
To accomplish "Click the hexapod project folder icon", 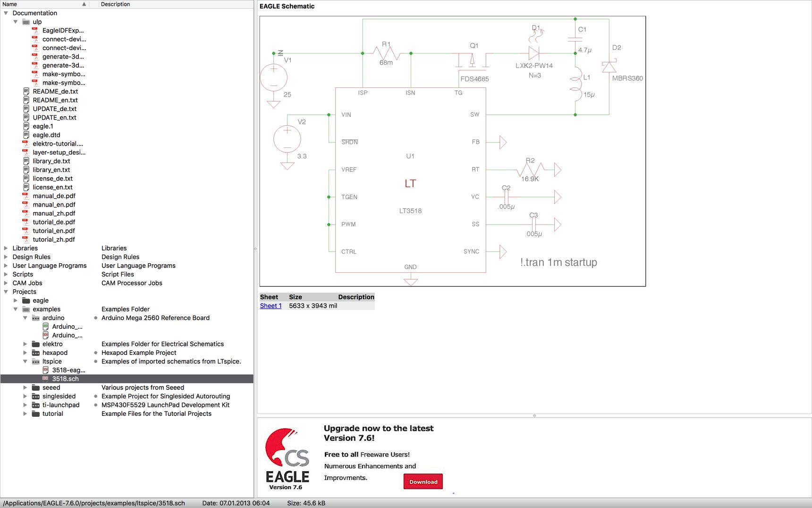I will (36, 353).
